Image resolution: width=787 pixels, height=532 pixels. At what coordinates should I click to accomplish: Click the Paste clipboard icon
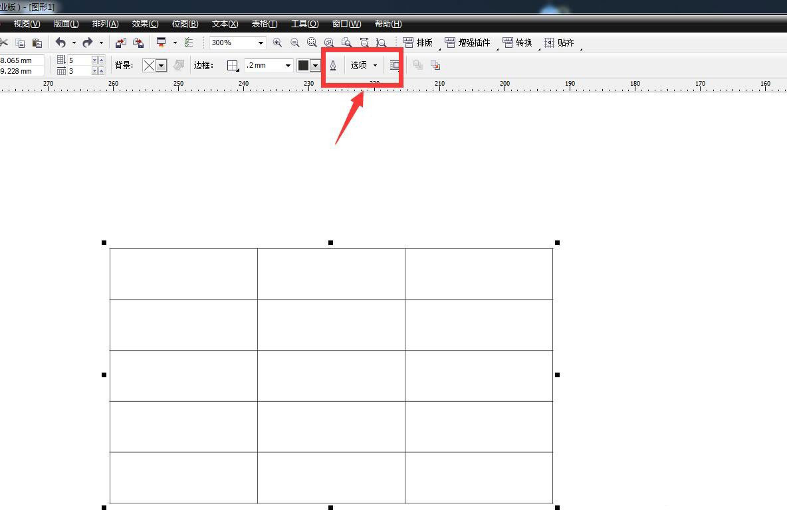point(37,43)
